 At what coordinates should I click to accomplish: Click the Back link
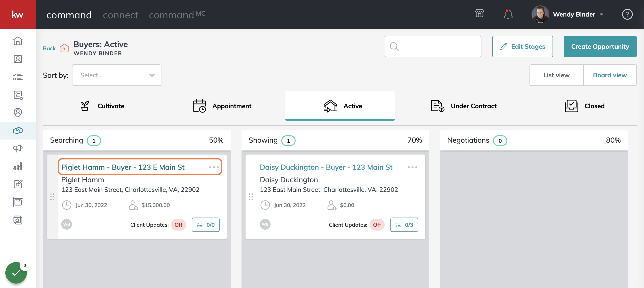49,48
